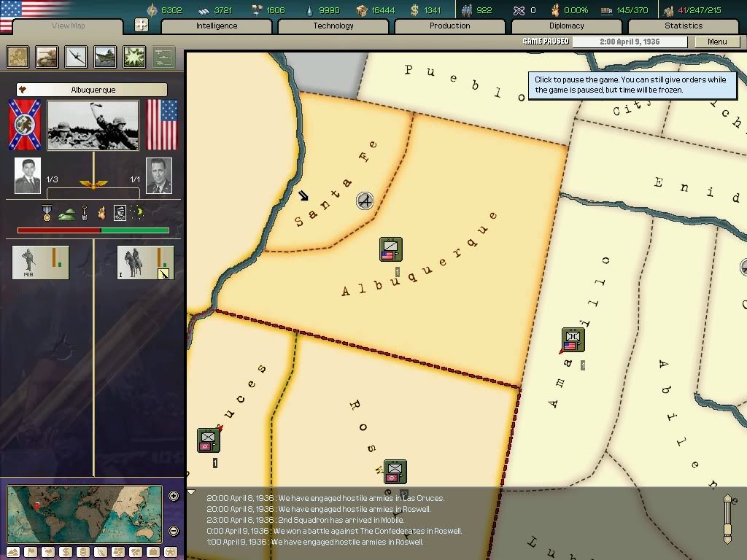The image size is (747, 560).
Task: Select the enemy unit in Roswell
Action: (395, 472)
